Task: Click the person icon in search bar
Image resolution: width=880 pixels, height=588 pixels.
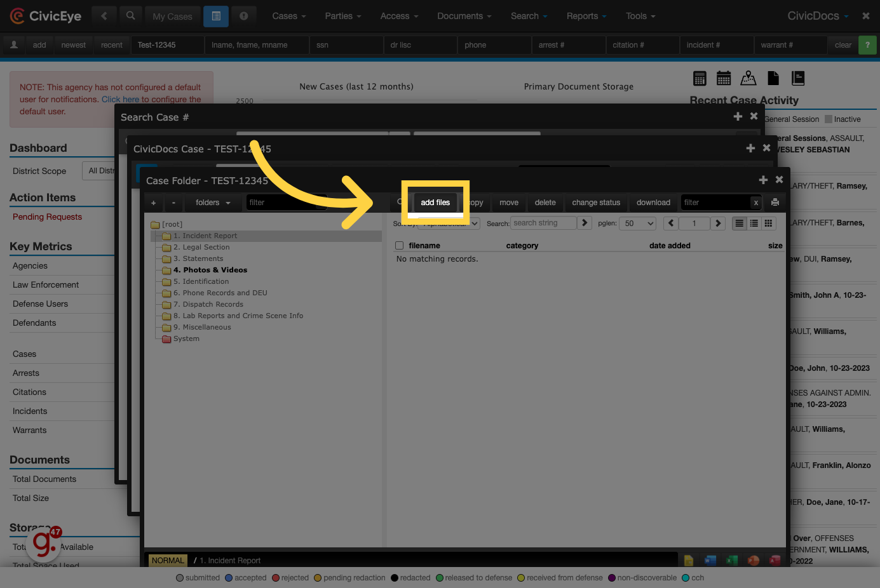Action: (x=14, y=45)
